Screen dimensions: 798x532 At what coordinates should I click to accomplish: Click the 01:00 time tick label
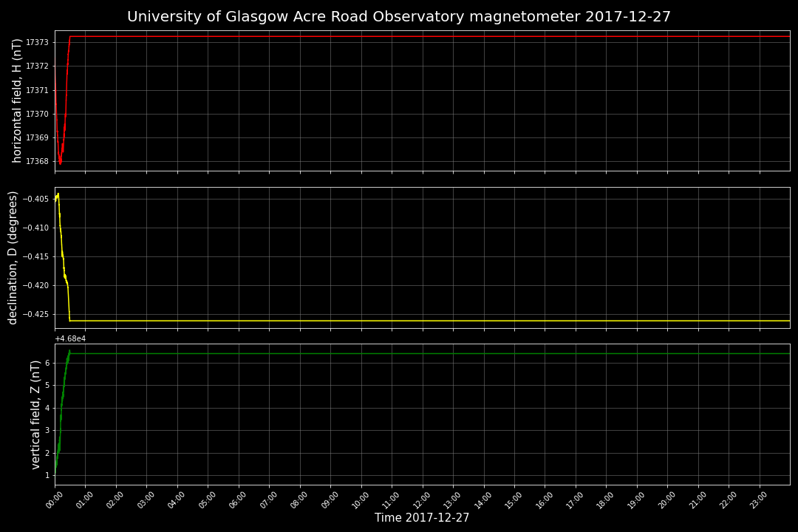tap(84, 500)
